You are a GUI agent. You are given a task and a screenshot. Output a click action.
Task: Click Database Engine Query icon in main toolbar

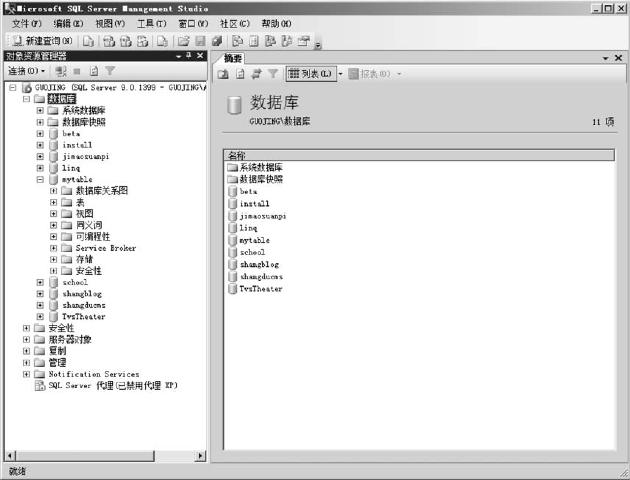pos(88,41)
